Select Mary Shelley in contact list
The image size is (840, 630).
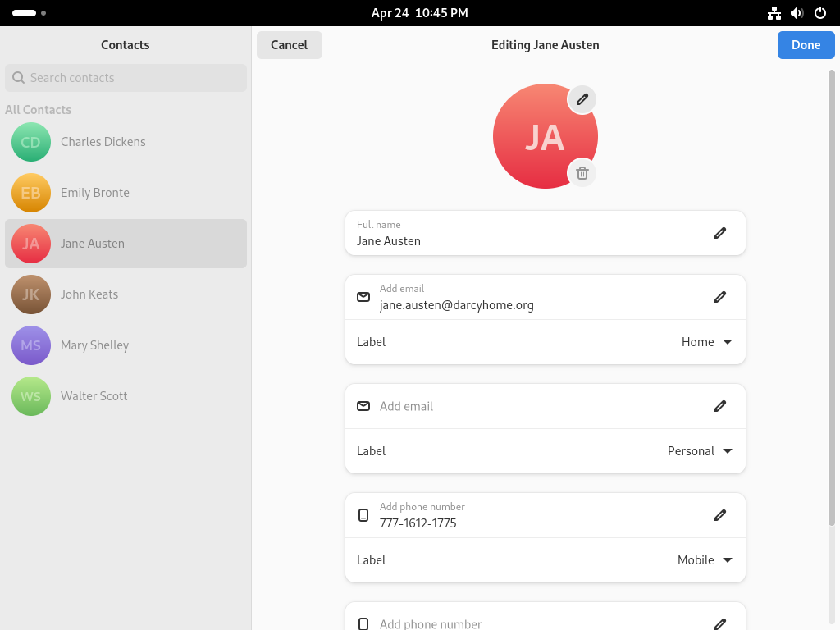click(126, 345)
